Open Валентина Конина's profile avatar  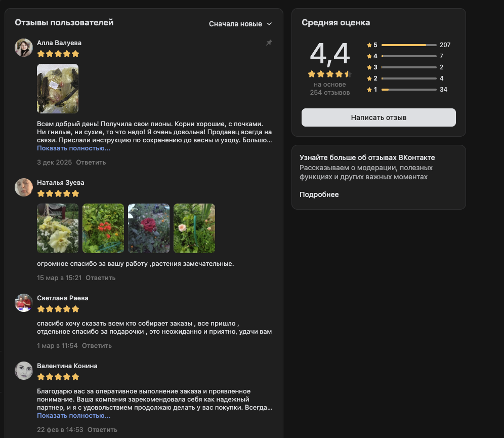tap(24, 371)
